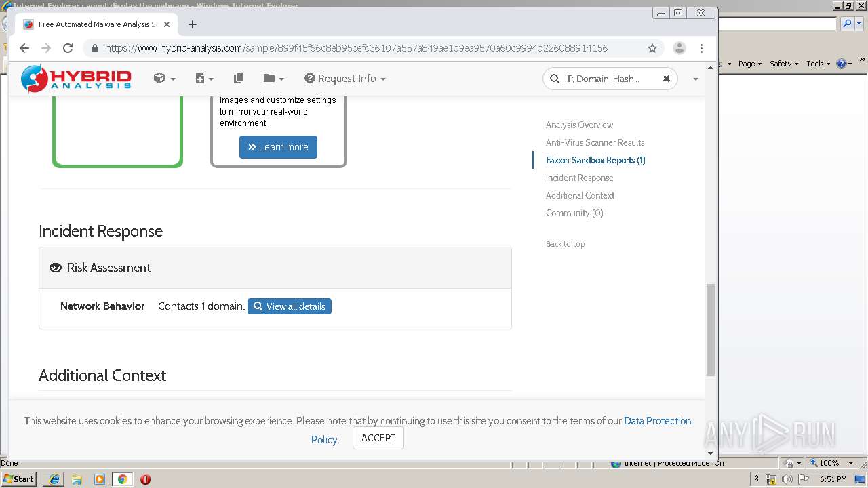Click the copy documents icon in navbar

tap(238, 79)
